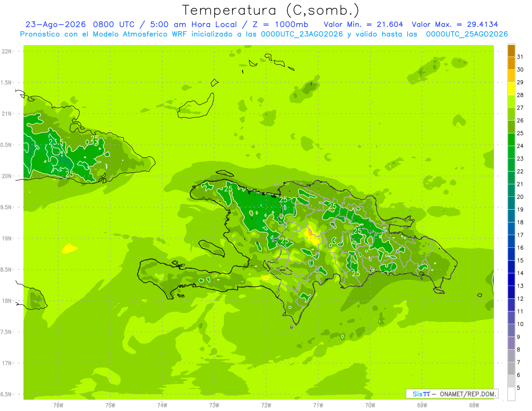Click the Valor Min. = 21.604 text
Image resolution: width=532 pixels, height=411 pixels.
click(364, 24)
